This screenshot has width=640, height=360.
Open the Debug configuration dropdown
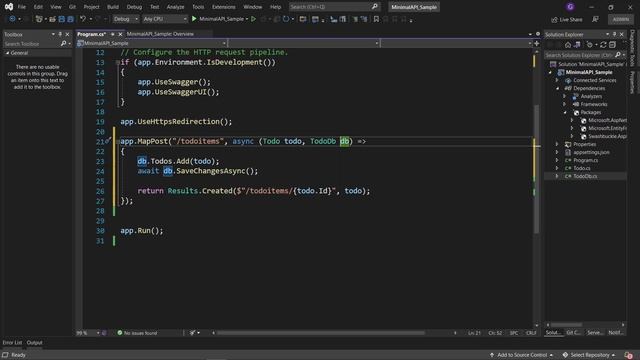tap(126, 19)
